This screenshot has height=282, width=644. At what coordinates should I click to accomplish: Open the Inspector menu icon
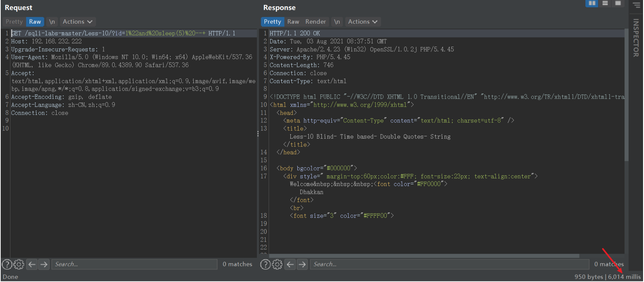pyautogui.click(x=637, y=5)
